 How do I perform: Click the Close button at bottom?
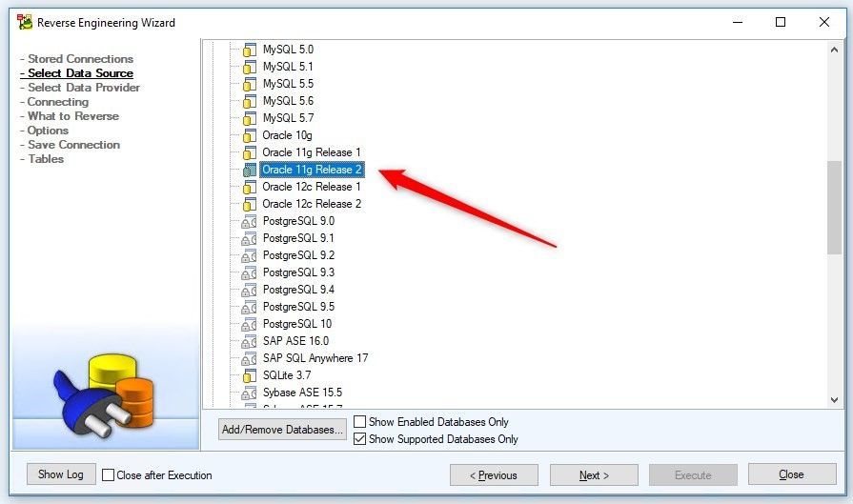pos(792,474)
